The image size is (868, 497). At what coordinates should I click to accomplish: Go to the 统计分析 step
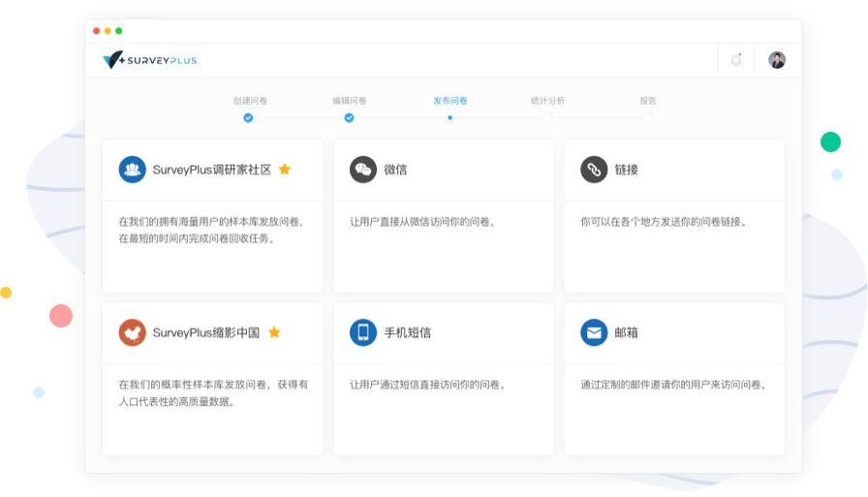coord(547,101)
